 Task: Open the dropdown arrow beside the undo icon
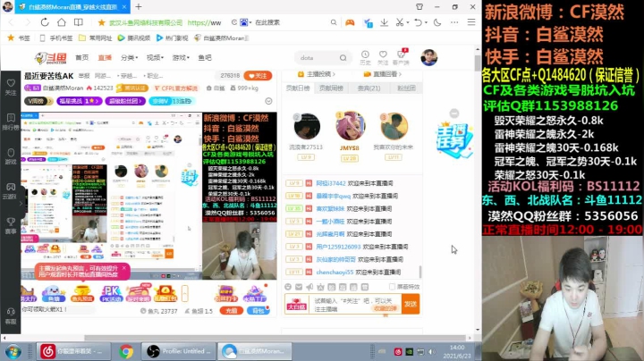point(426,22)
